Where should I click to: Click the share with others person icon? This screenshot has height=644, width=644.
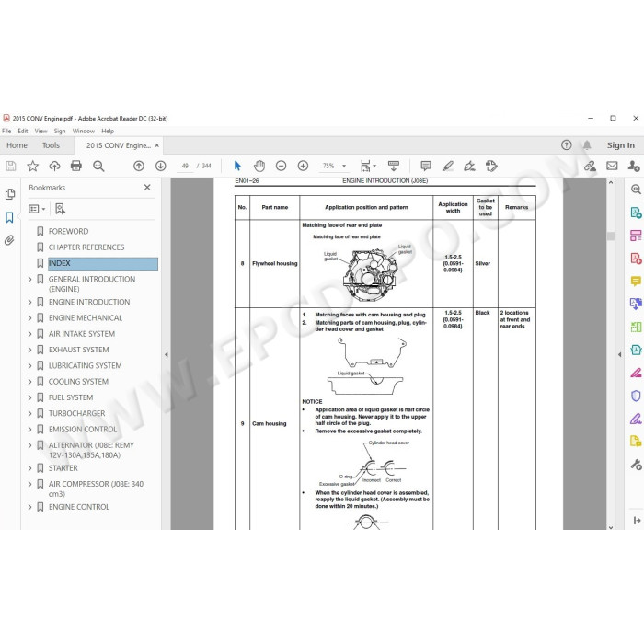[634, 166]
